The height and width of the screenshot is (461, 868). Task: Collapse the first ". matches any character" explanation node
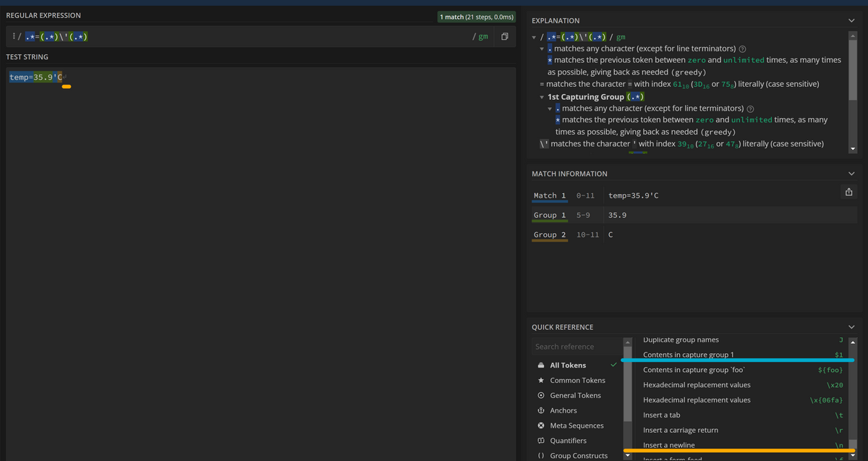click(542, 48)
